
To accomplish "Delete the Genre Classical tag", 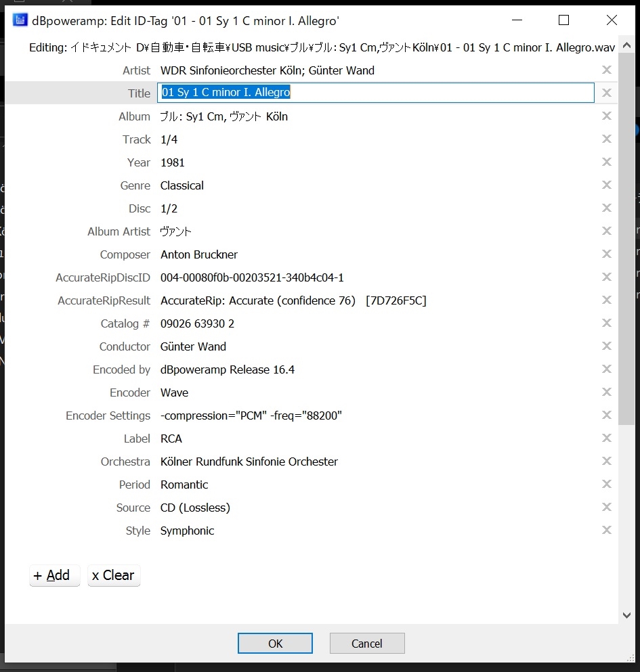I will (x=606, y=185).
